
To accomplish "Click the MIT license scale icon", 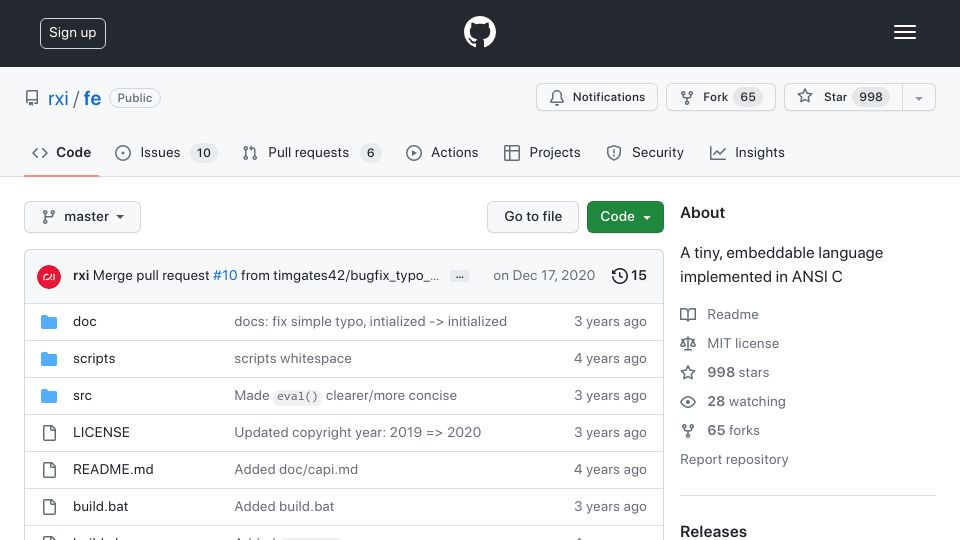I will pyautogui.click(x=688, y=343).
